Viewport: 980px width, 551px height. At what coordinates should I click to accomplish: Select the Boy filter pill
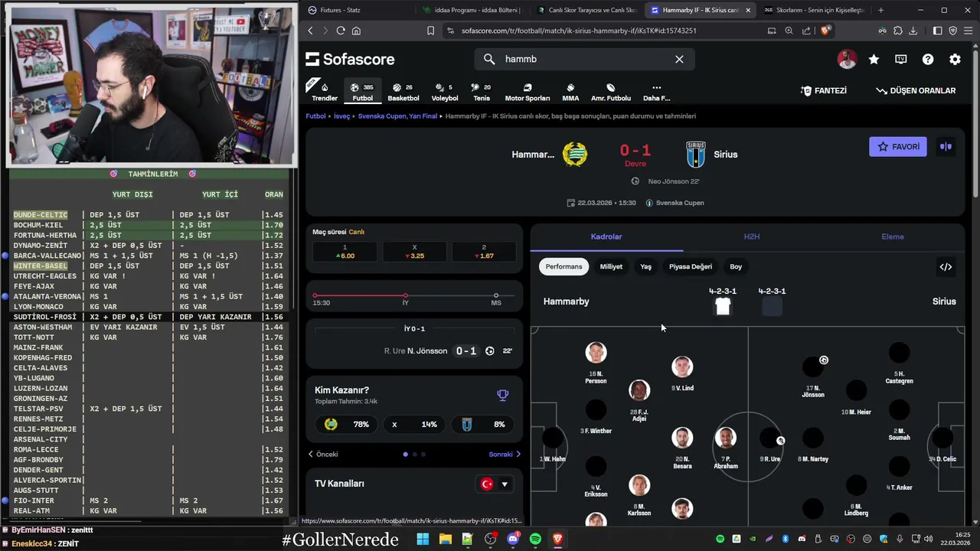[x=736, y=266]
